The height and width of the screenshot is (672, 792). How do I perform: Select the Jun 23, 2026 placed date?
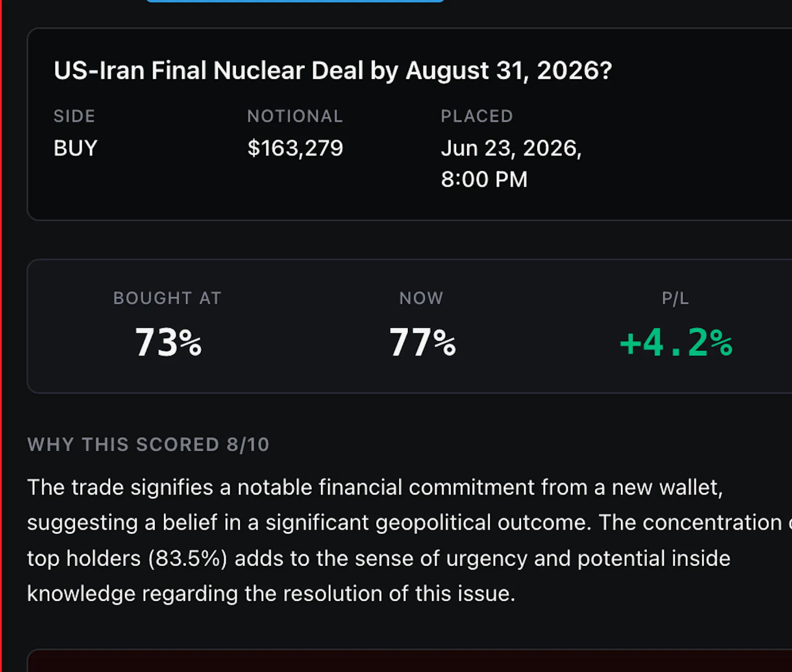[511, 148]
